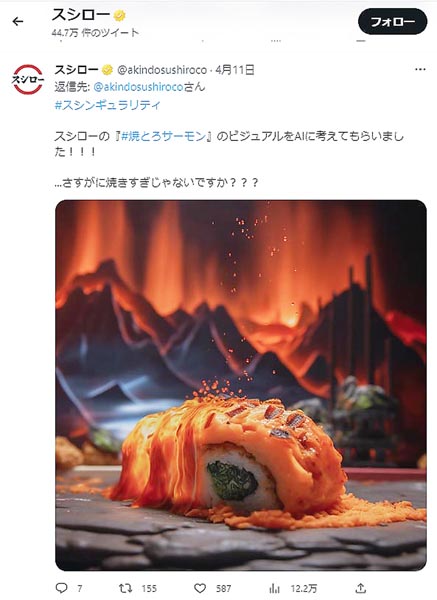Viewport: 437px width, 600px height.
Task: Open the lava sushi image
Action: click(241, 385)
